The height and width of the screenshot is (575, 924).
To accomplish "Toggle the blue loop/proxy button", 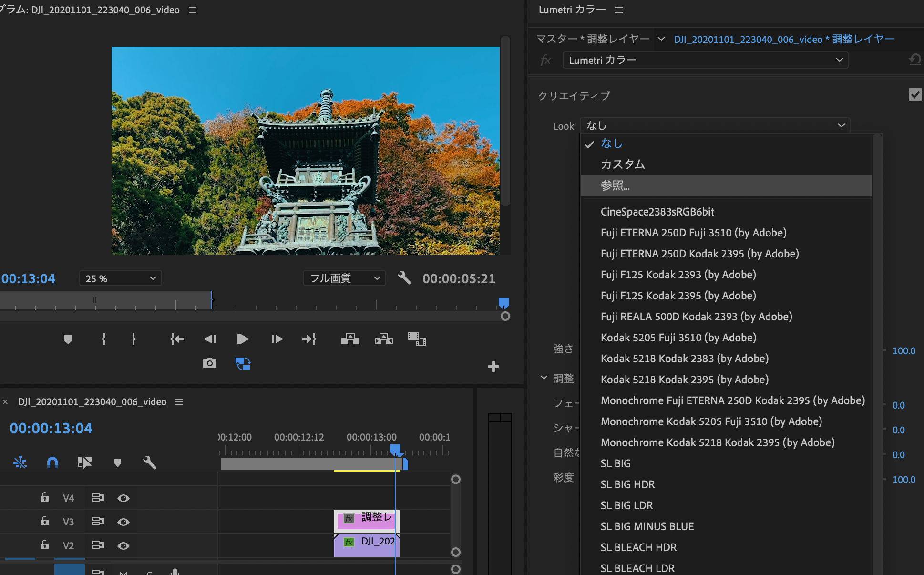I will (x=243, y=364).
